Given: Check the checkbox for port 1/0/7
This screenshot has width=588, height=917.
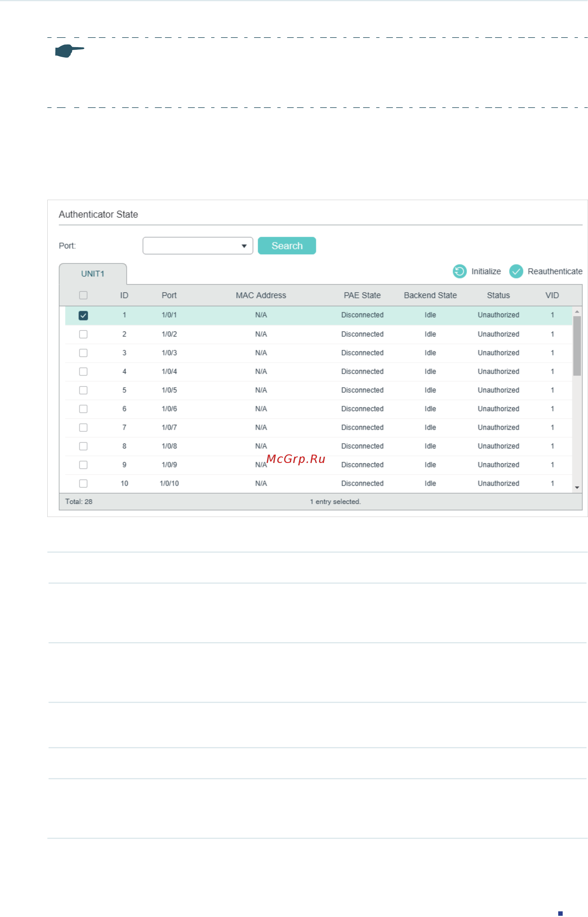Looking at the screenshot, I should [x=83, y=427].
